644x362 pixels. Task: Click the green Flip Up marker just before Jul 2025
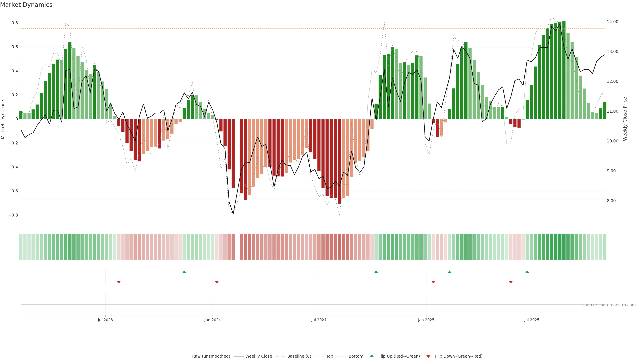coord(527,272)
